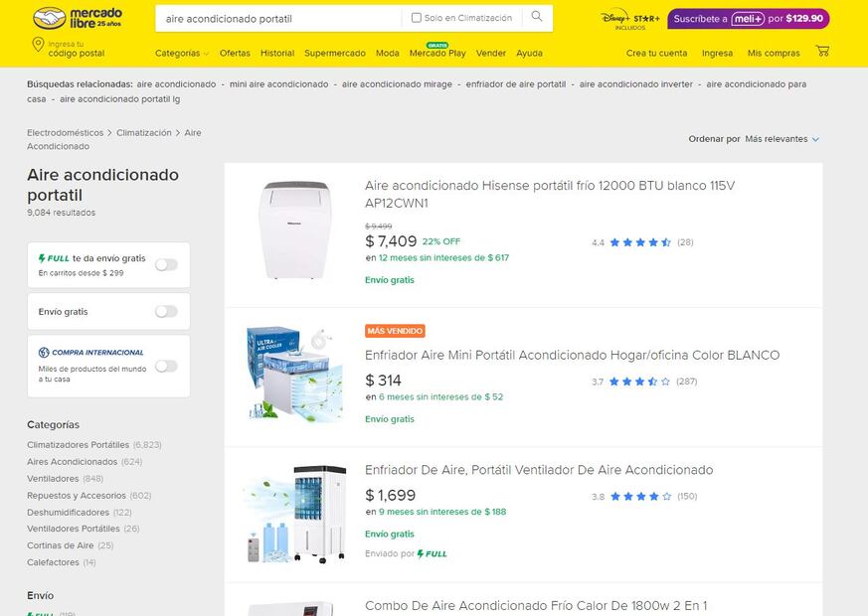Click Electrodomésticos breadcrumb
This screenshot has width=868, height=616.
(x=66, y=133)
